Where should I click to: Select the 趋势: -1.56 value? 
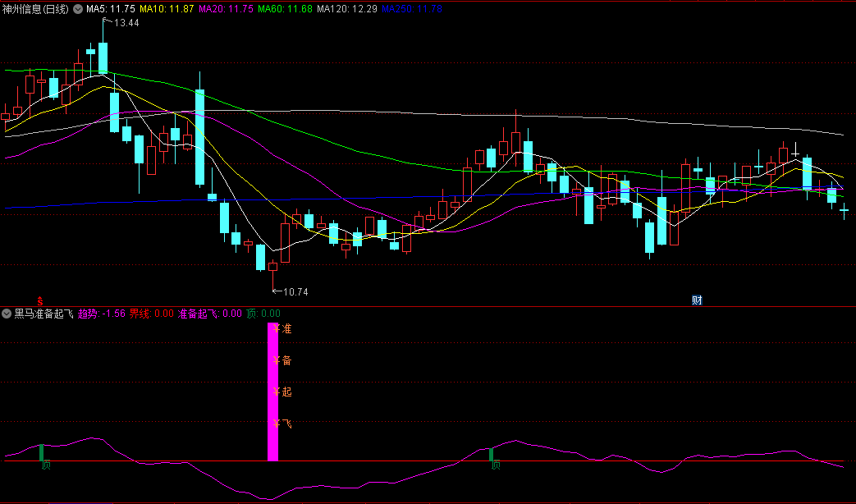102,314
